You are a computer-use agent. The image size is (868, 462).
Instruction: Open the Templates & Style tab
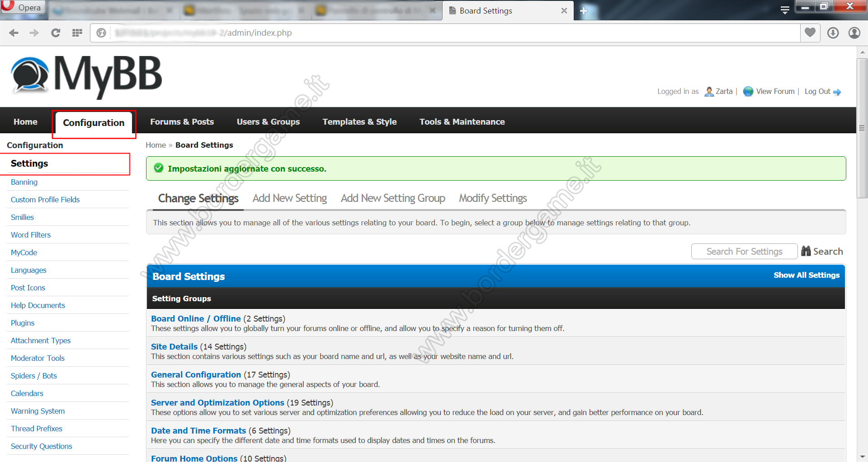[359, 122]
